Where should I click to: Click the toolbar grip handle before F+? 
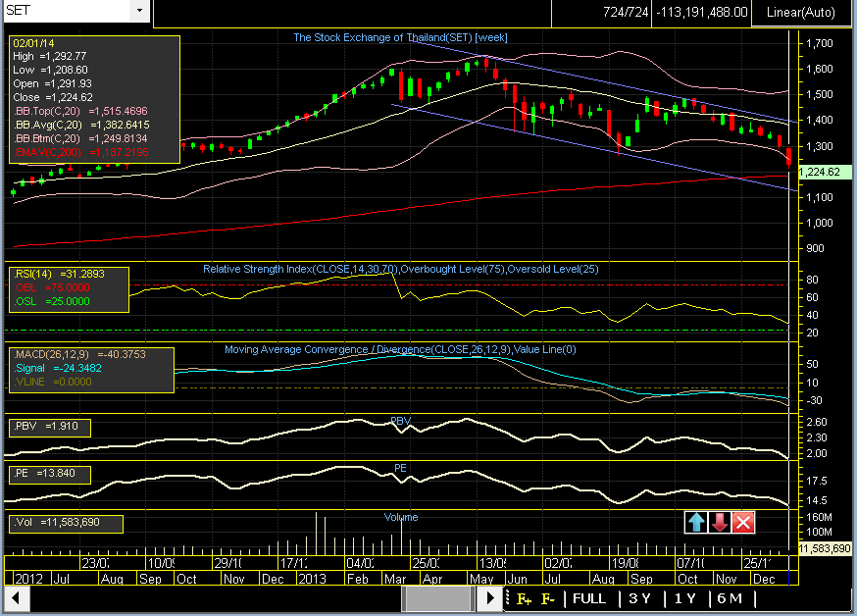tap(508, 598)
